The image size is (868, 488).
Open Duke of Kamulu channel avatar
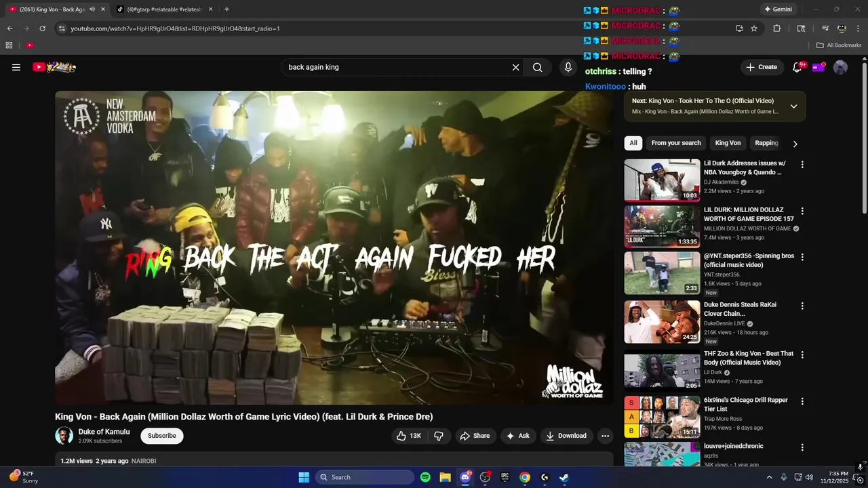[x=64, y=436]
